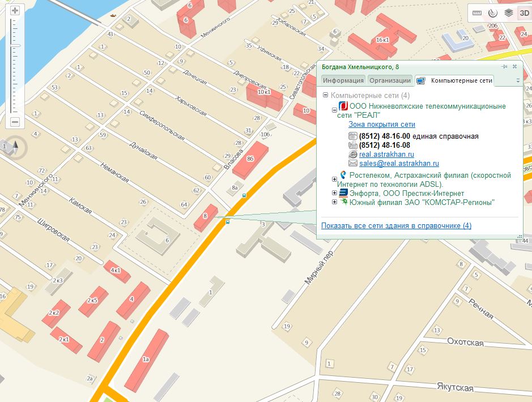Open the tab list dropdown in card

[518, 80]
